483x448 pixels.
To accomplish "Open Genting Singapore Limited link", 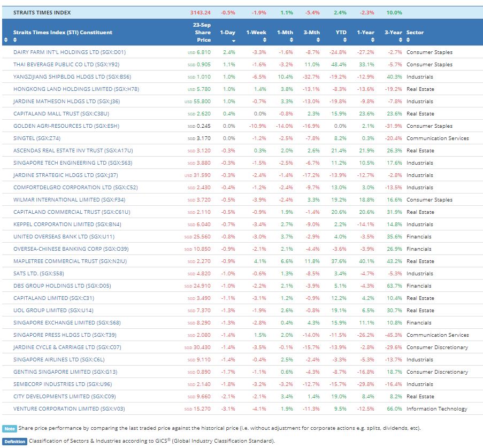I will pyautogui.click(x=65, y=372).
